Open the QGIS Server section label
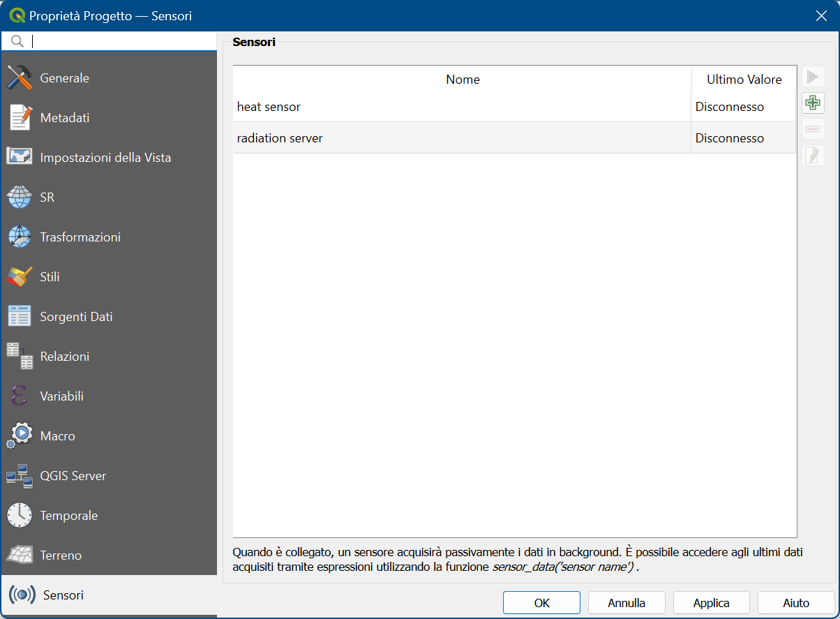Screen dimensions: 840x619 73,476
